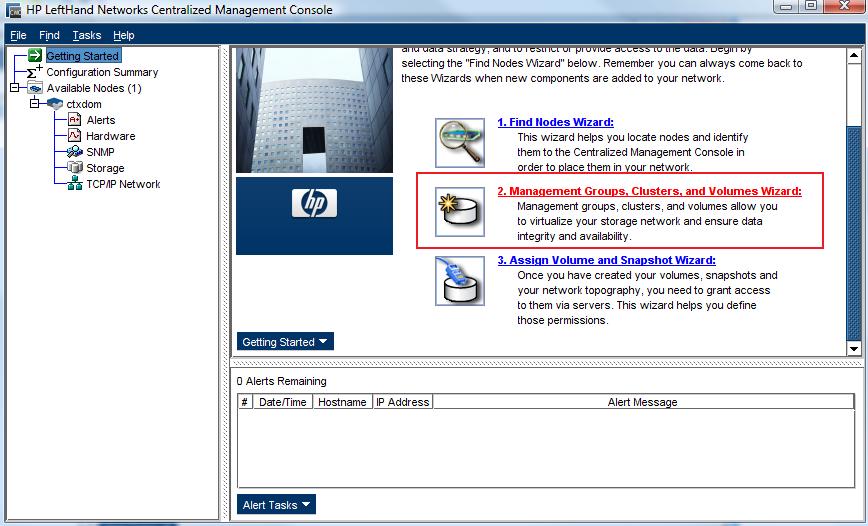Screen dimensions: 868x526
Task: Minimize the console window
Action: [786, 6]
